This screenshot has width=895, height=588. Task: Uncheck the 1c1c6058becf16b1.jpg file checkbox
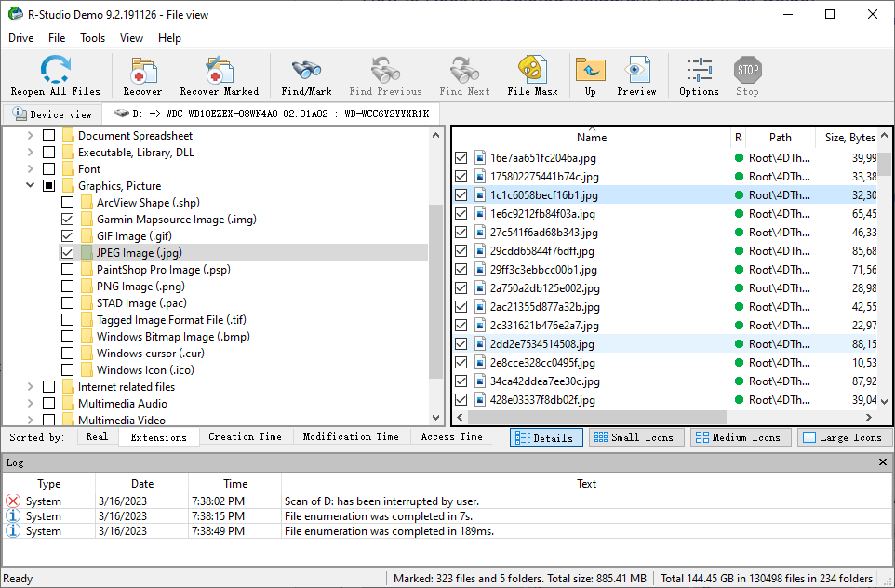[x=461, y=195]
